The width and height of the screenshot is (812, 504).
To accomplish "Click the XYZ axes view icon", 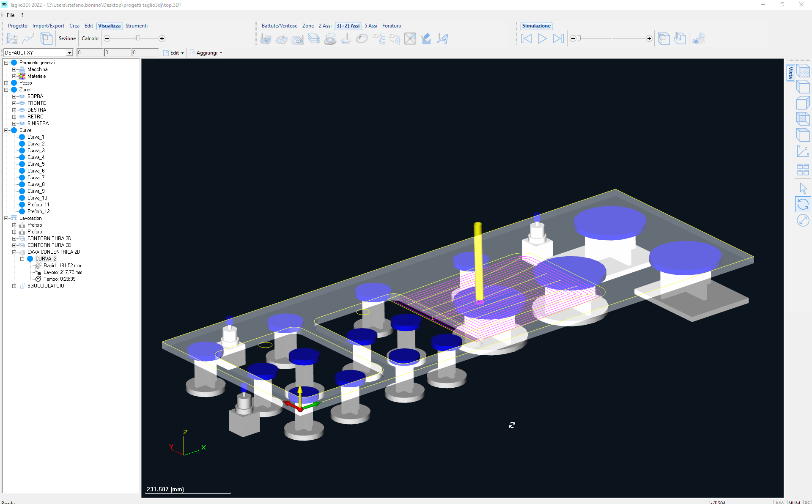I will click(x=802, y=151).
